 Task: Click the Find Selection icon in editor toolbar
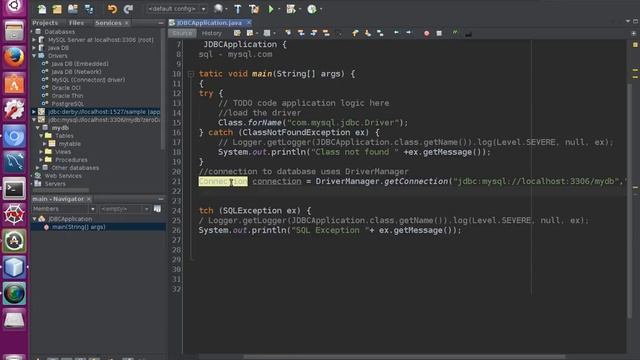[288, 33]
